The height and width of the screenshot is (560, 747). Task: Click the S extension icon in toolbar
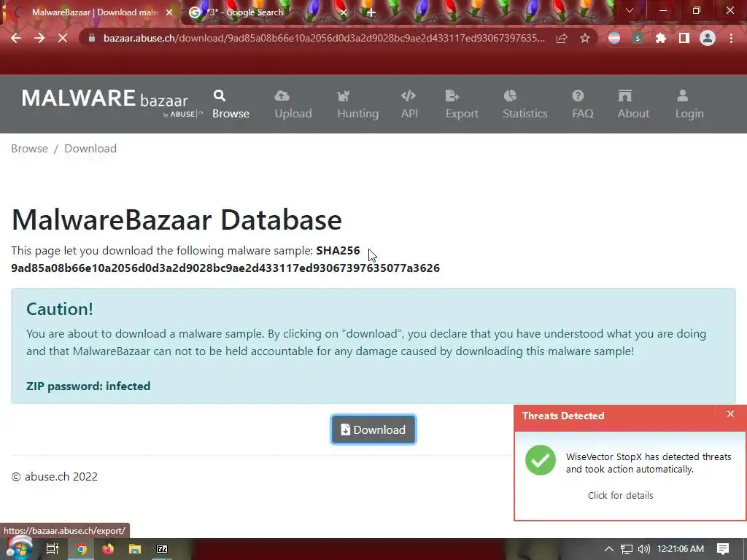638,38
